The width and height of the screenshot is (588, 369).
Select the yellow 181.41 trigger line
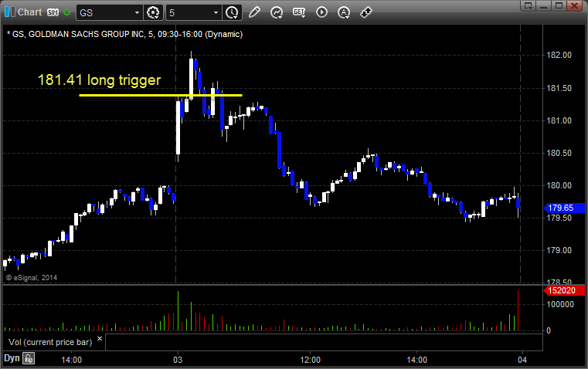(161, 95)
